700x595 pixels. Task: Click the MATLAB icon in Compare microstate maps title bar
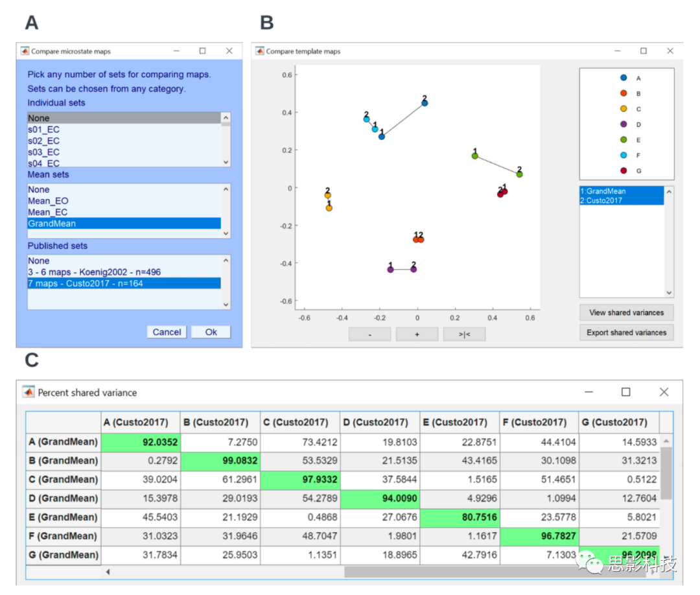coord(24,51)
